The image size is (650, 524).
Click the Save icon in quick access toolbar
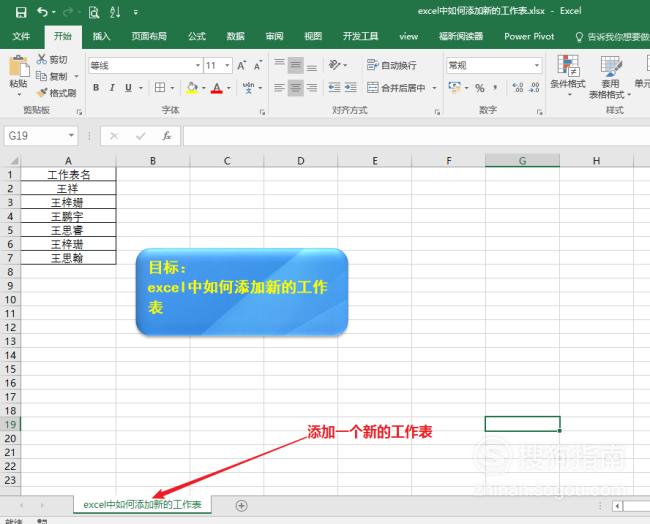(21, 12)
